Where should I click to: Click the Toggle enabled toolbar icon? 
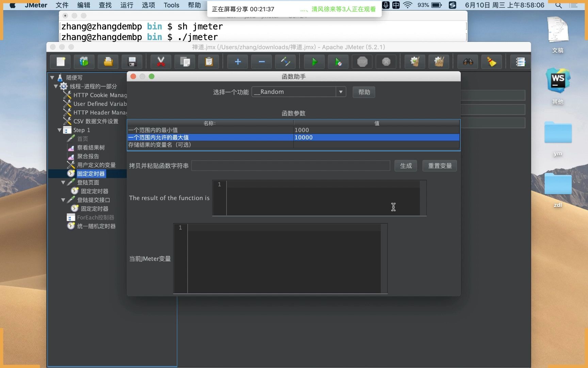[x=285, y=62]
